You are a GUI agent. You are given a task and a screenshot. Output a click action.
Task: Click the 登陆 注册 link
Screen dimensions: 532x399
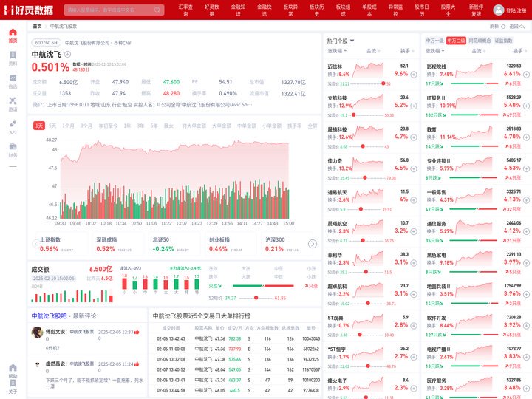click(516, 10)
